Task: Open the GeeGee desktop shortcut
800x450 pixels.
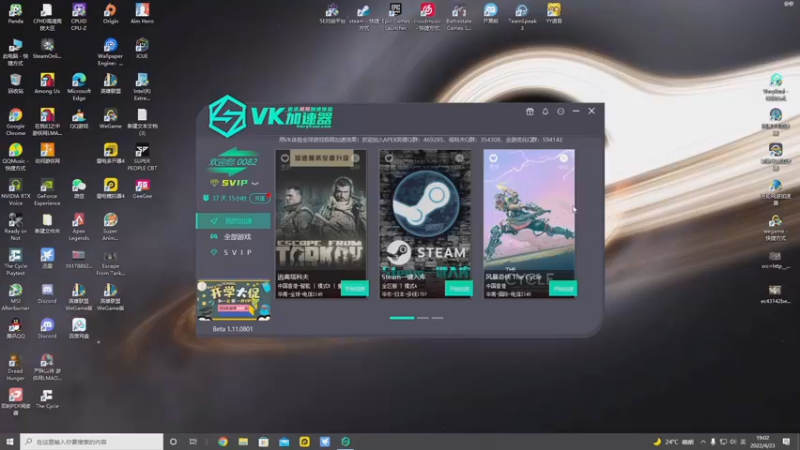Action: click(142, 189)
